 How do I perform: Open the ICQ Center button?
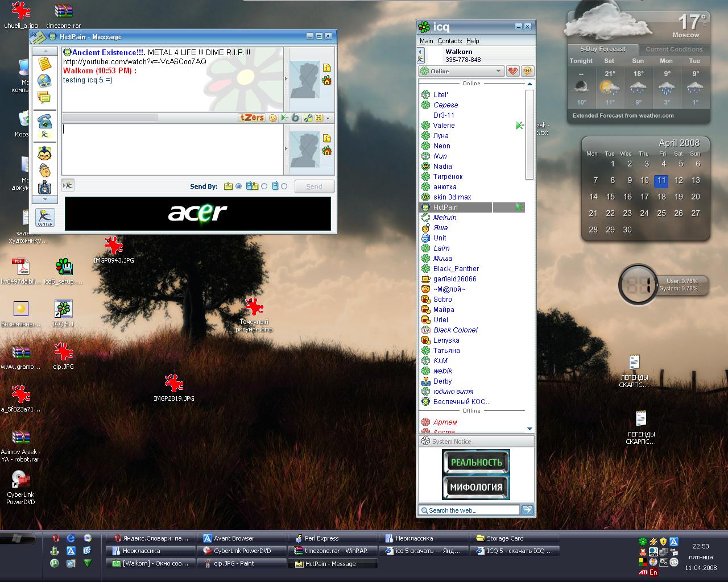click(x=45, y=217)
